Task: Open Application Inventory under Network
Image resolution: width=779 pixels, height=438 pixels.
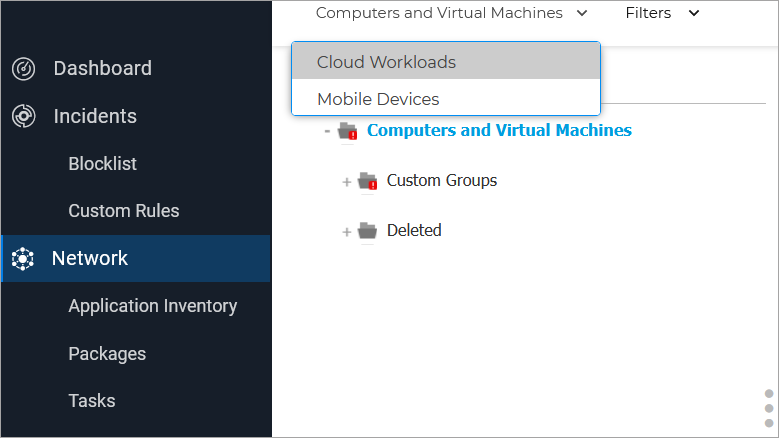Action: 152,306
